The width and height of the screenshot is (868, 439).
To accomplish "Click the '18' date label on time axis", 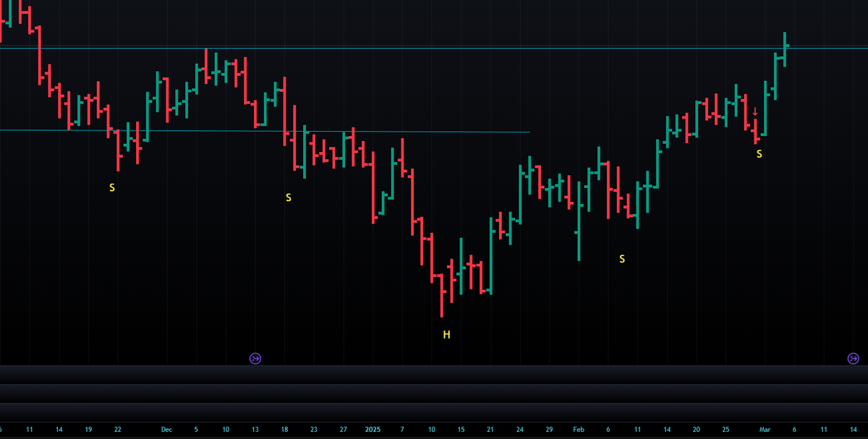I will coord(285,430).
